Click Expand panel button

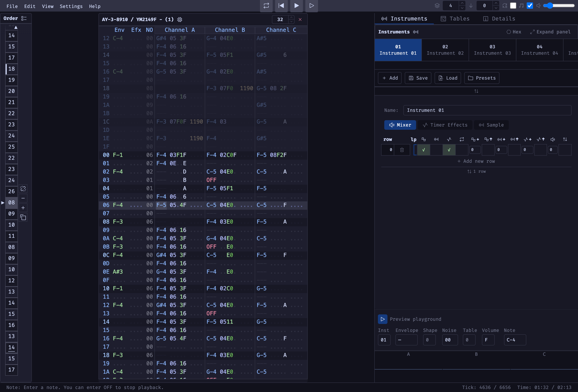pyautogui.click(x=550, y=32)
